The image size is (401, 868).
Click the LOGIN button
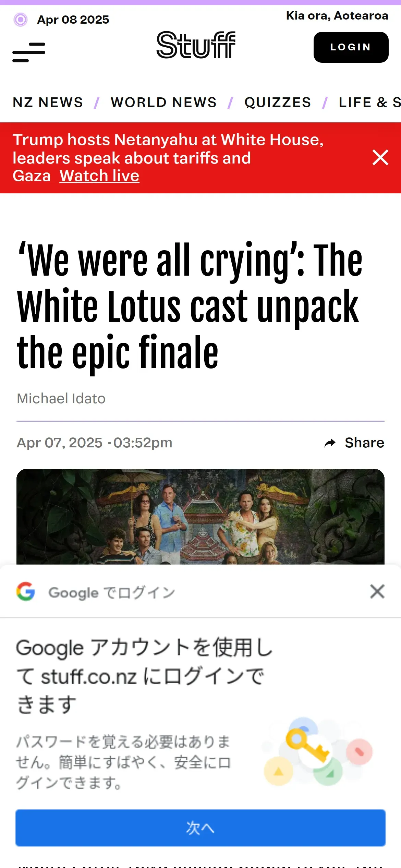coord(351,47)
